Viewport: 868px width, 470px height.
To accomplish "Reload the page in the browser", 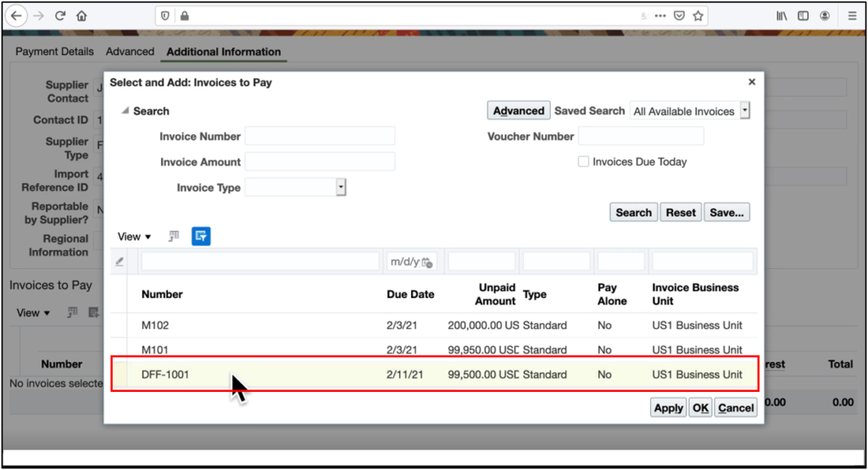I will coord(60,15).
